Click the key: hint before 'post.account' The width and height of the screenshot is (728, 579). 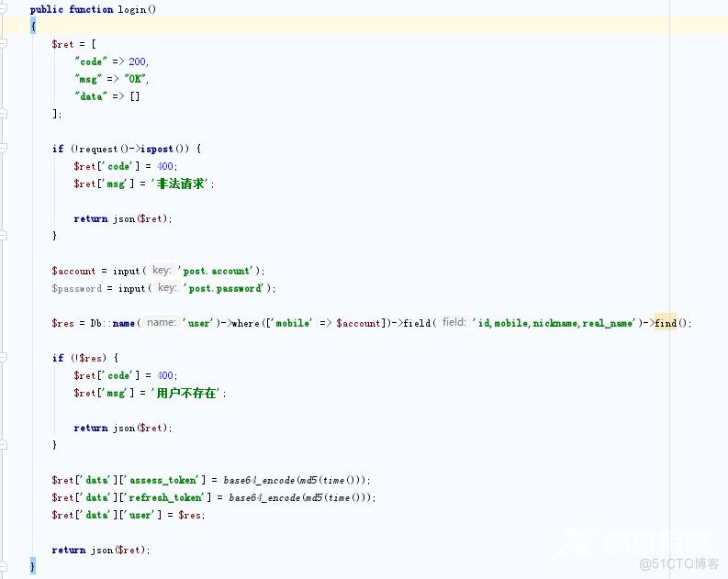pos(161,271)
